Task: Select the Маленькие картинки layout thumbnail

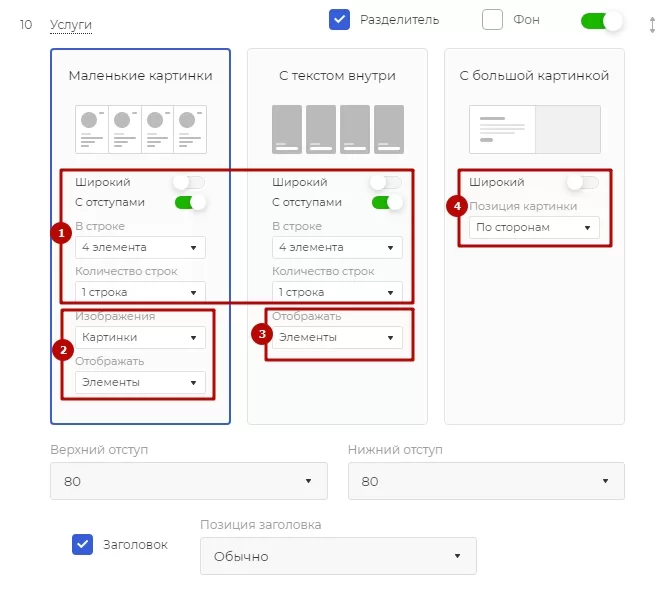Action: [141, 129]
